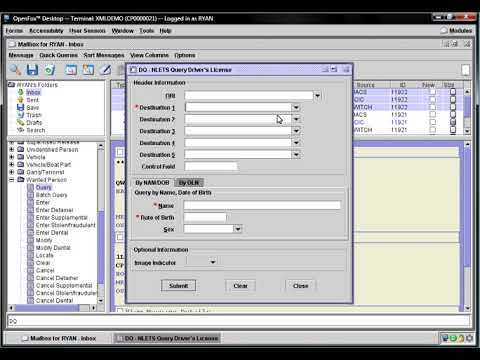Viewport: 480px width, 360px height.
Task: Toggle New checkbox in first SWITCH row
Action: pyautogui.click(x=432, y=107)
